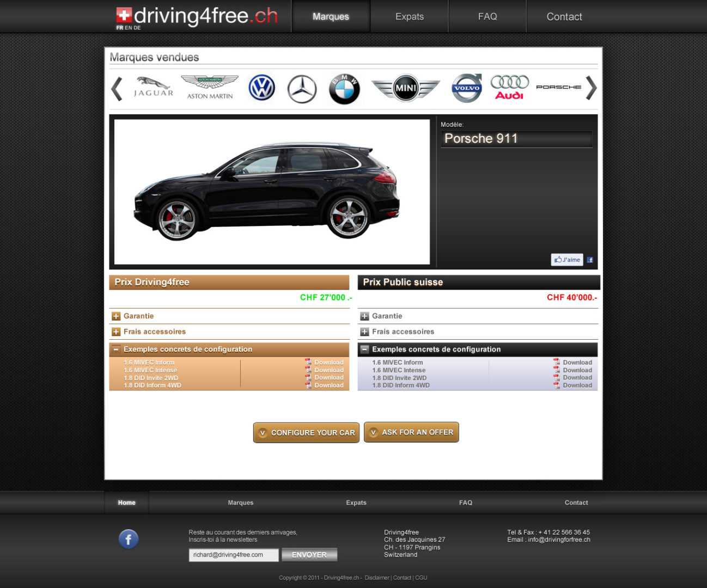This screenshot has height=588, width=707.
Task: Open the FAQ top navigation tab
Action: coord(487,16)
